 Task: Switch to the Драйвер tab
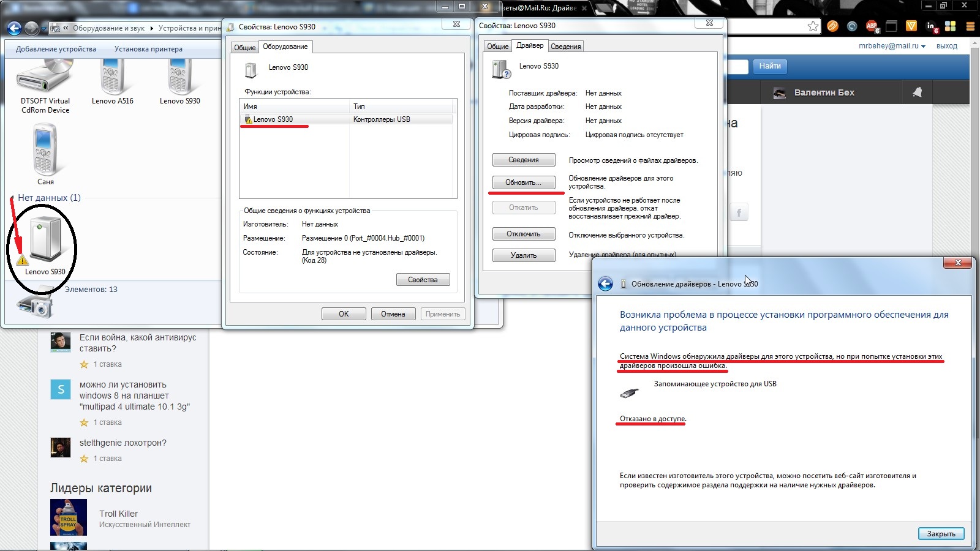tap(530, 45)
